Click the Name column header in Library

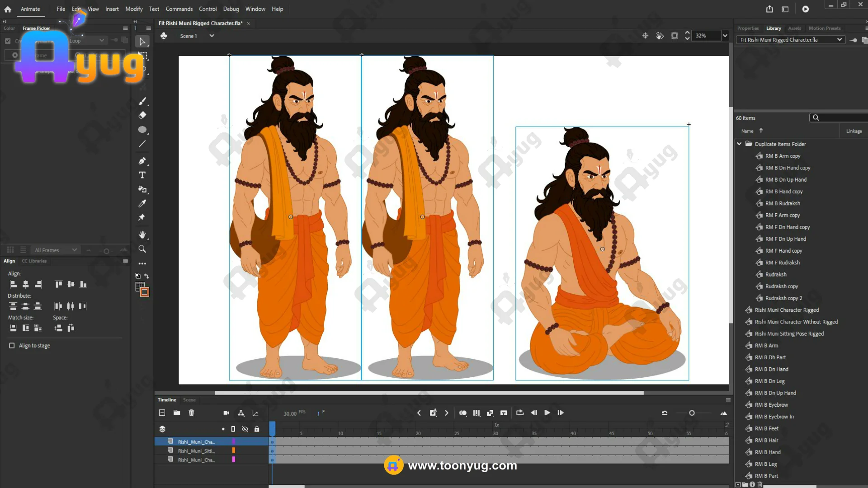pos(747,131)
